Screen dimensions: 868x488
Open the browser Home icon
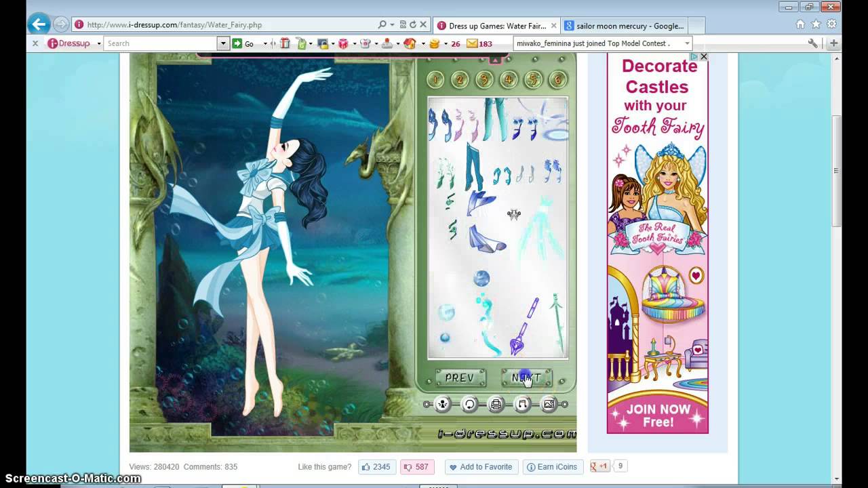click(x=800, y=24)
